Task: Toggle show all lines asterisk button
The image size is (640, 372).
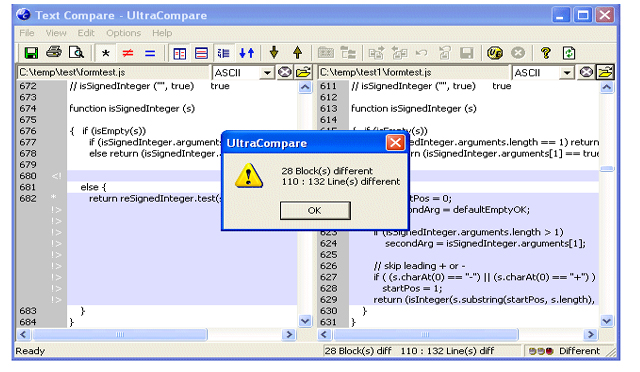Action: click(105, 53)
